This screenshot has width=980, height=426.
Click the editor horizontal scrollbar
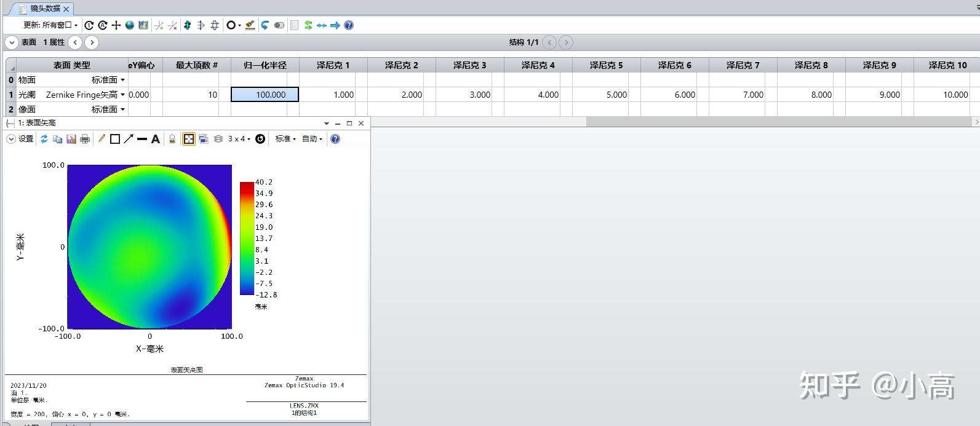pyautogui.click(x=779, y=122)
